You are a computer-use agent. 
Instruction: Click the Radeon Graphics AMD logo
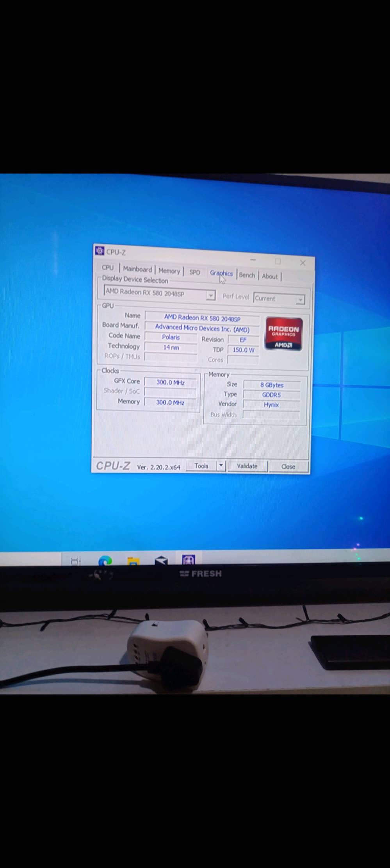pyautogui.click(x=284, y=334)
